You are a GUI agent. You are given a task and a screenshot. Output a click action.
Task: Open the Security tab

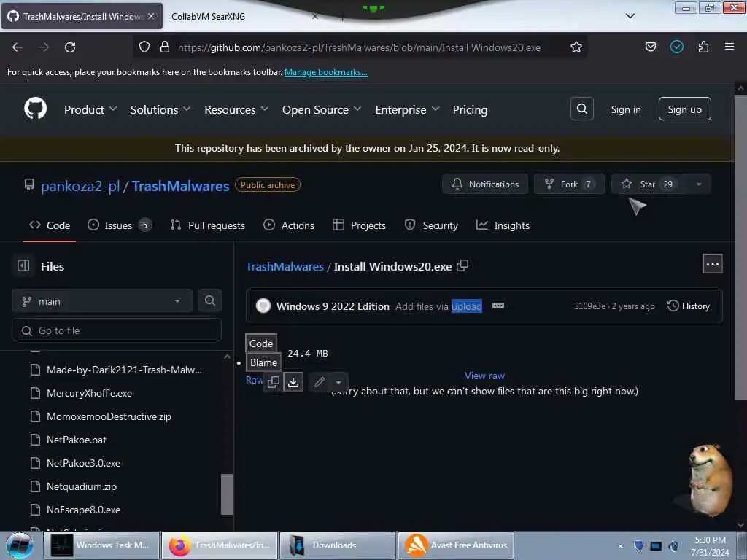click(431, 225)
